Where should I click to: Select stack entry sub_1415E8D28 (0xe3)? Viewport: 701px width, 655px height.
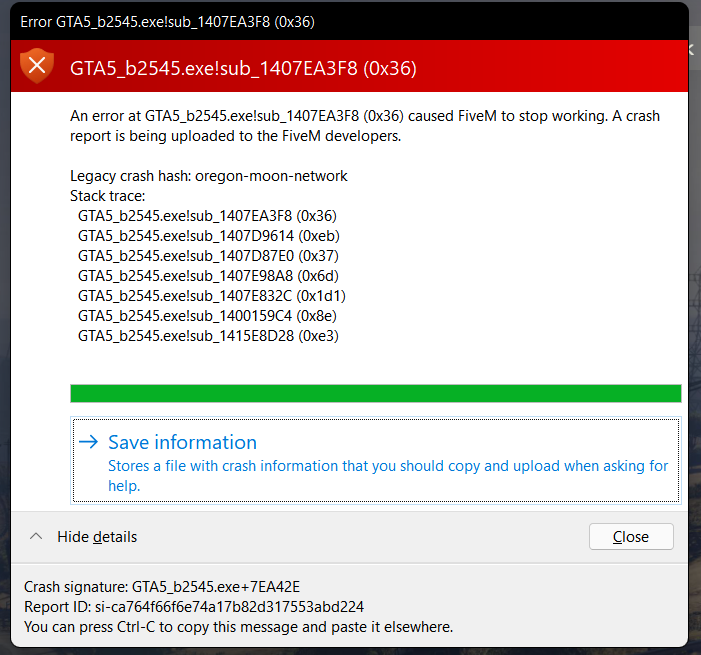pos(208,336)
